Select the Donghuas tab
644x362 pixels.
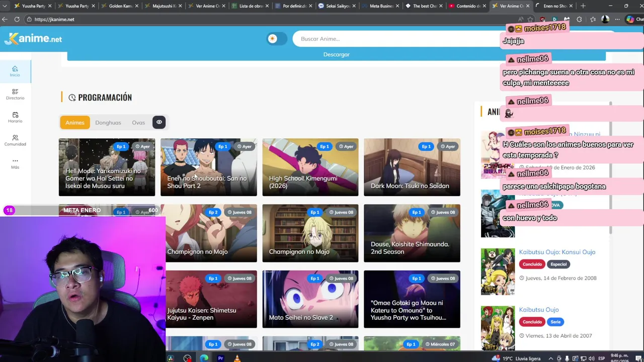click(x=108, y=122)
